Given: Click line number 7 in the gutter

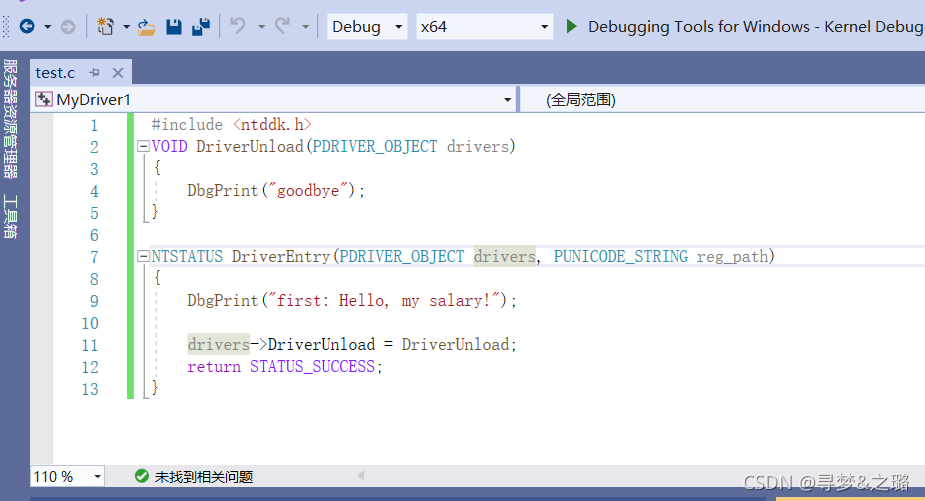Looking at the screenshot, I should coord(94,257).
